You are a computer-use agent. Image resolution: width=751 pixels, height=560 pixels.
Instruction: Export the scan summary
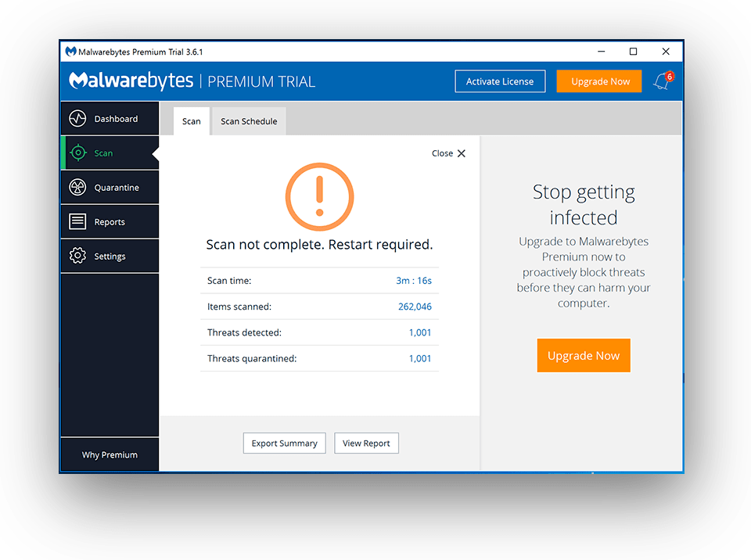point(284,443)
